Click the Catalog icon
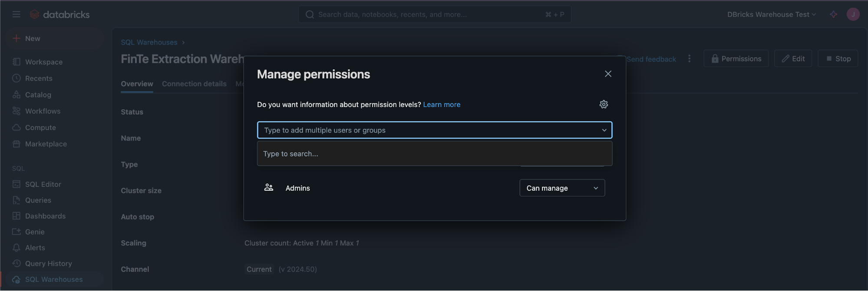868x291 pixels. 17,95
